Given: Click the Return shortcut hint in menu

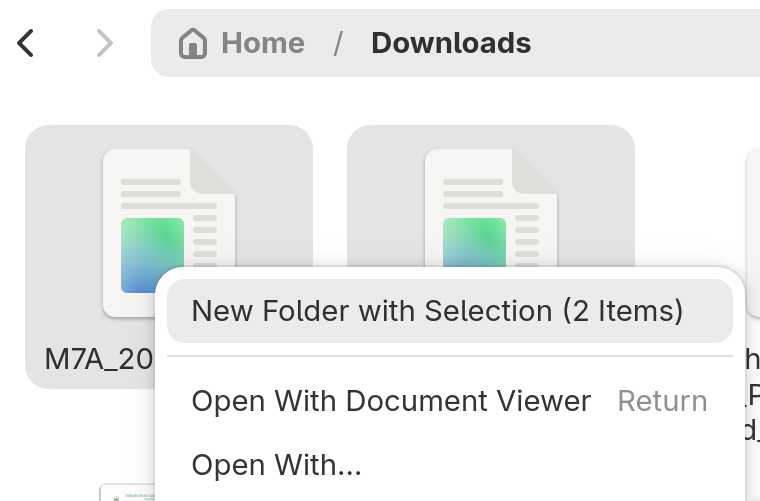Looking at the screenshot, I should coord(662,401).
